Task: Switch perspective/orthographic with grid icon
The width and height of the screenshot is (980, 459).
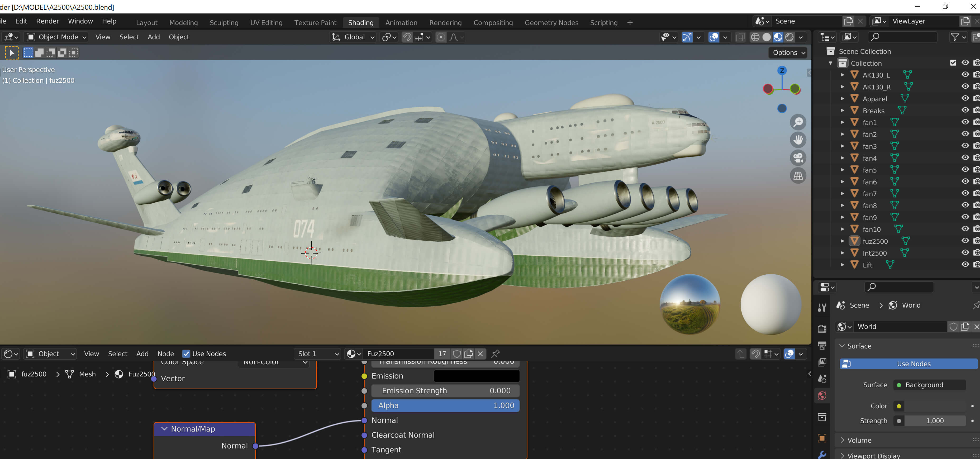Action: tap(798, 176)
